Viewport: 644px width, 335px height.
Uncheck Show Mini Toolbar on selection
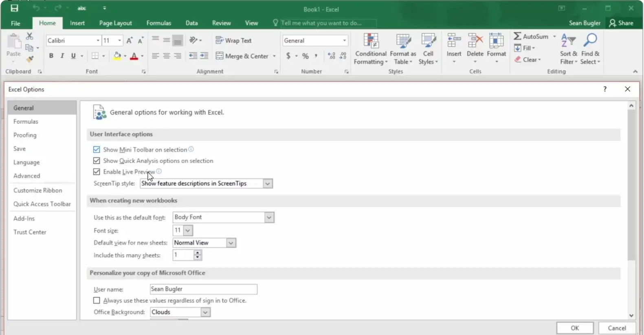click(97, 150)
